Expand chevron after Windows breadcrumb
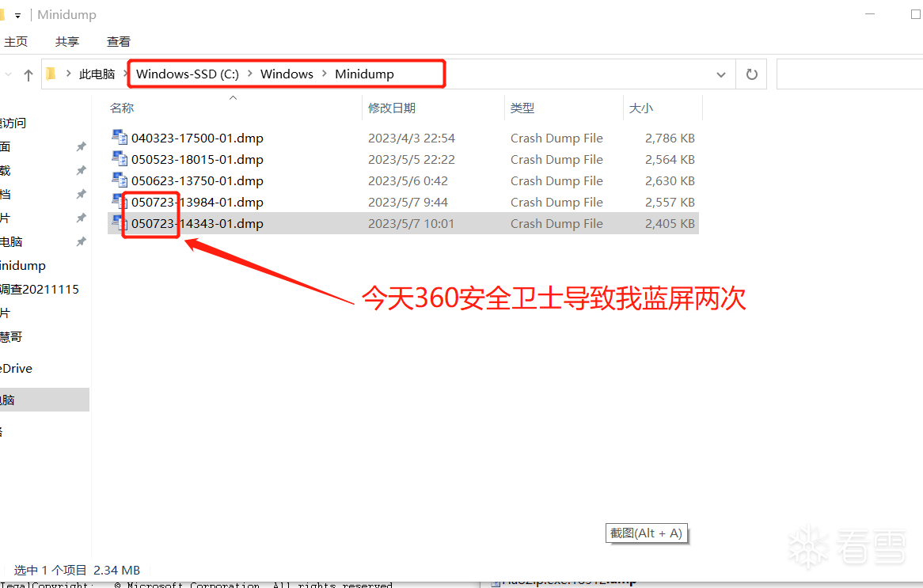923x588 pixels. [x=325, y=74]
